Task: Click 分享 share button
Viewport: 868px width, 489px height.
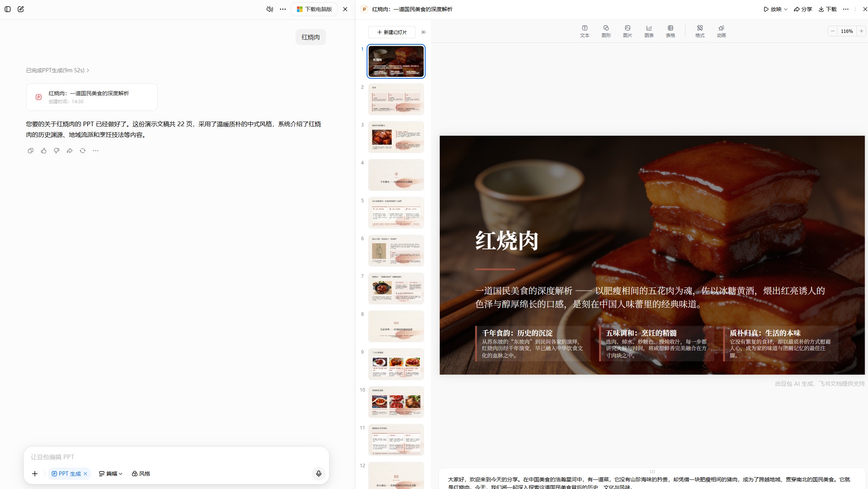Action: pos(803,9)
